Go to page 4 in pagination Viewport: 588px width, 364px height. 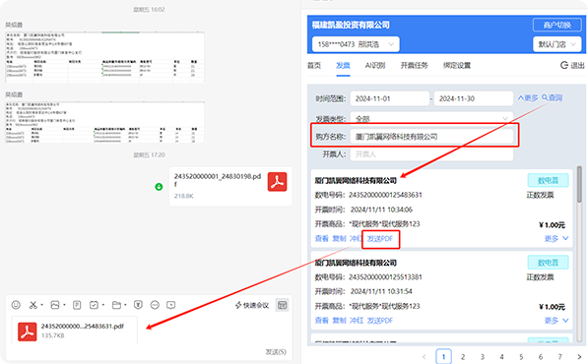click(x=501, y=357)
